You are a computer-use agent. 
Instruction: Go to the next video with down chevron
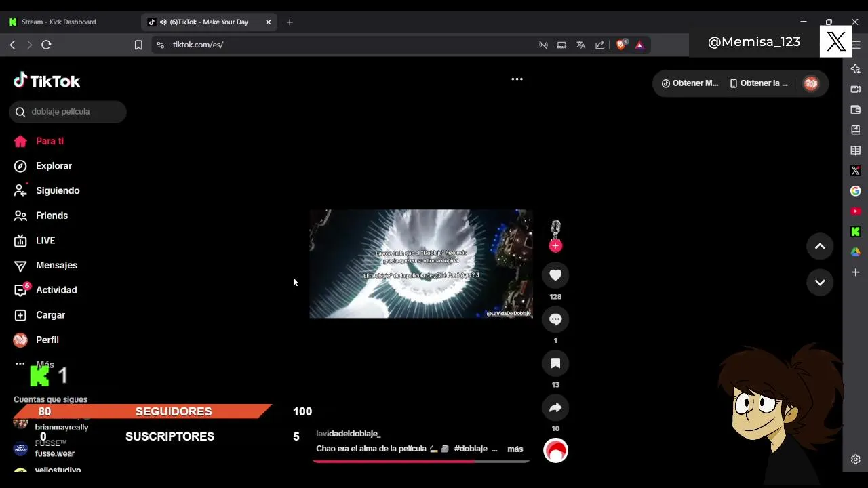tap(820, 283)
